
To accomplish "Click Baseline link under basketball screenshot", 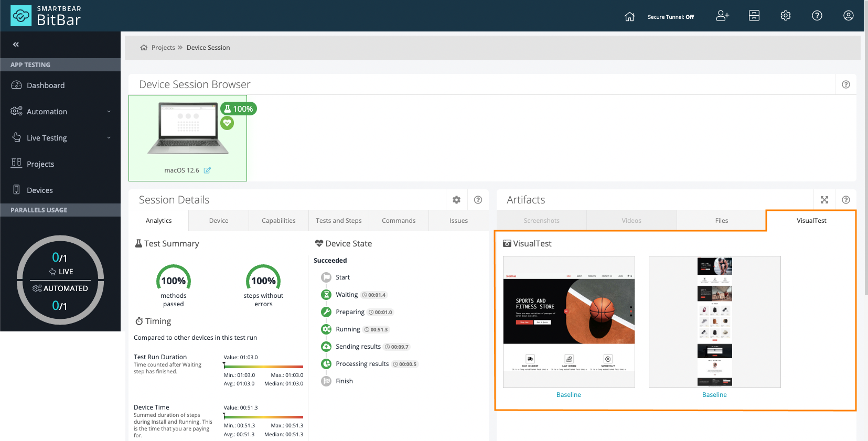I will click(x=569, y=395).
